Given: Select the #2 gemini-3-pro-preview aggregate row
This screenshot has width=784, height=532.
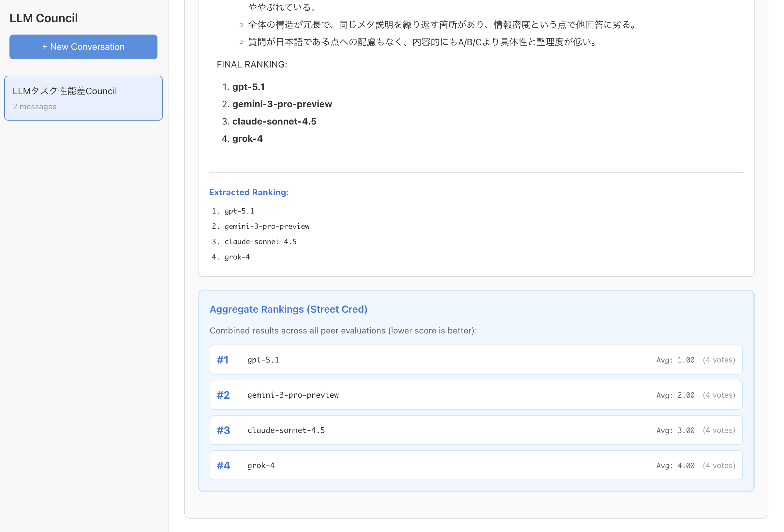Looking at the screenshot, I should pyautogui.click(x=476, y=395).
